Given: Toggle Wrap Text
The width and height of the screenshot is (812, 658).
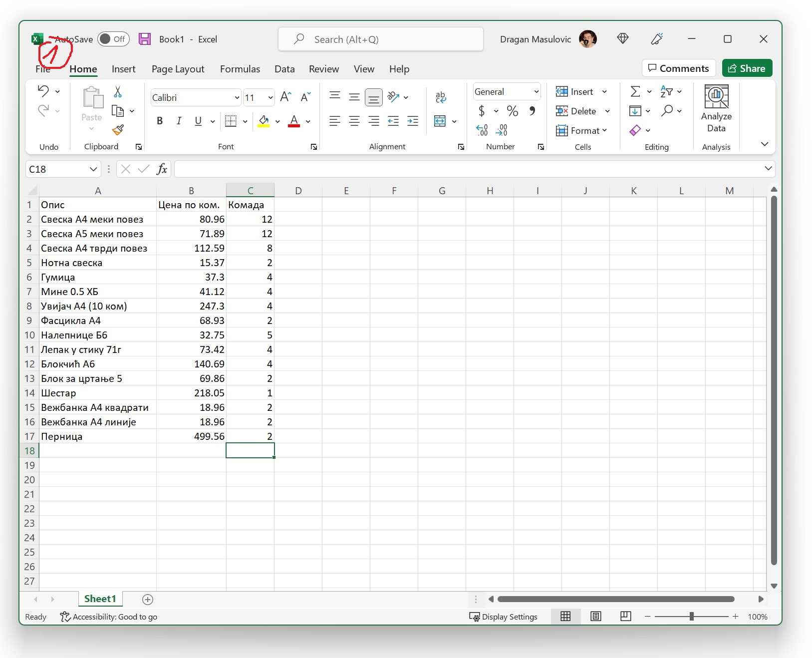Looking at the screenshot, I should click(x=440, y=97).
